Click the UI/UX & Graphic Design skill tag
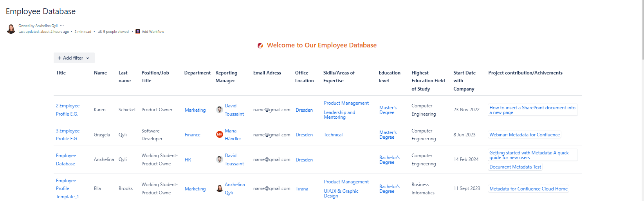644x201 pixels. click(x=341, y=194)
